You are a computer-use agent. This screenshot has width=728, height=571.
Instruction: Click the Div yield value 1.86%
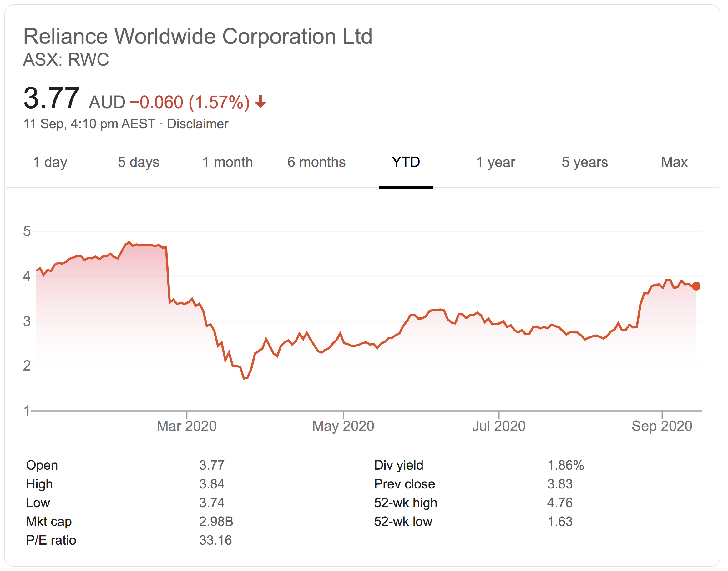(x=567, y=466)
